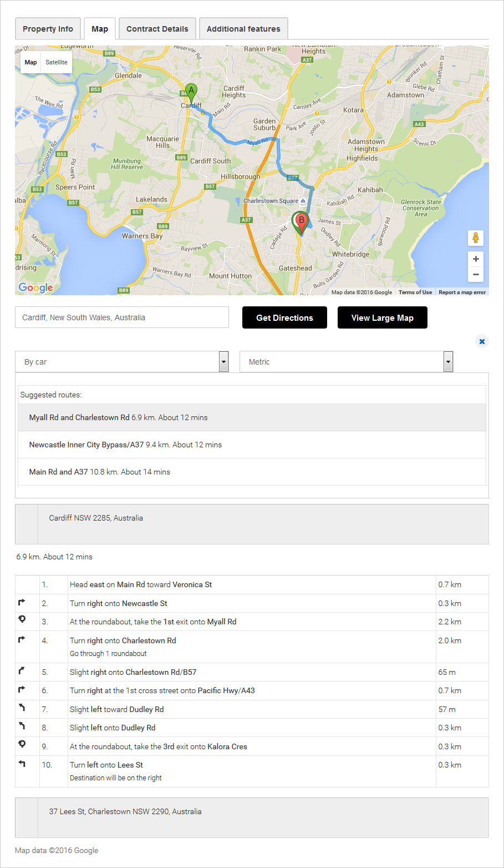
Task: Click turn-right arrow icon for step 6
Action: (22, 689)
